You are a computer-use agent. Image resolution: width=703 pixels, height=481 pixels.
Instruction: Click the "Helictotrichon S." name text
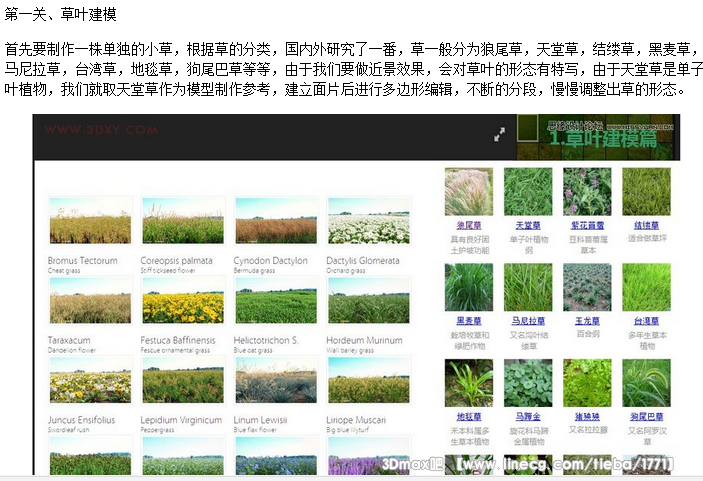tap(265, 340)
